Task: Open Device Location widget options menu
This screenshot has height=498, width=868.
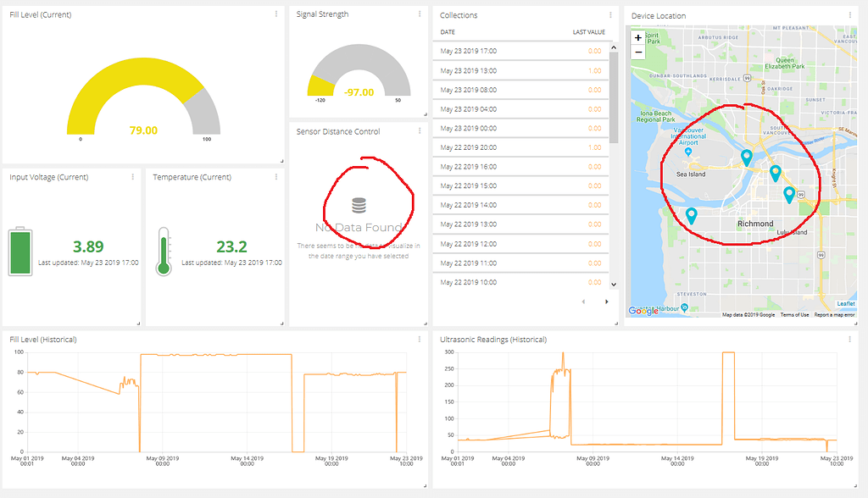Action: [850, 15]
